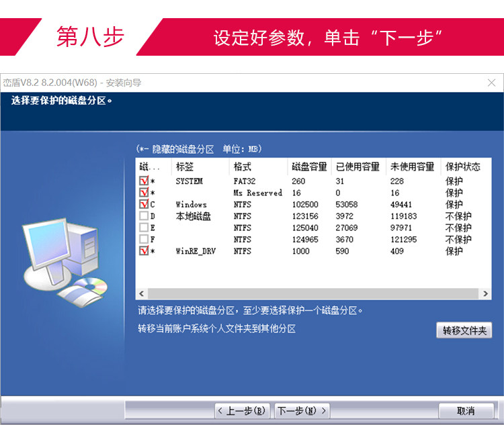Click the horizontal scrollbar track
504x425 pixels.
pyautogui.click(x=313, y=293)
